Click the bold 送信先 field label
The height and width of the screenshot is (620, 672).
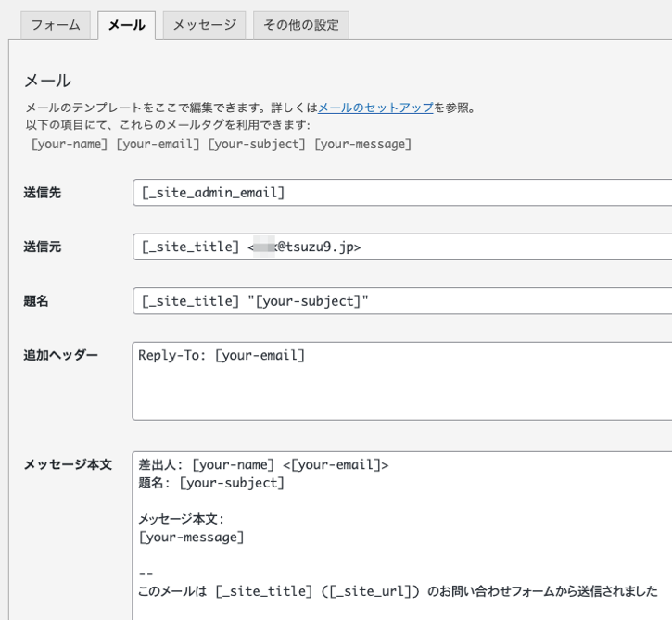[42, 193]
